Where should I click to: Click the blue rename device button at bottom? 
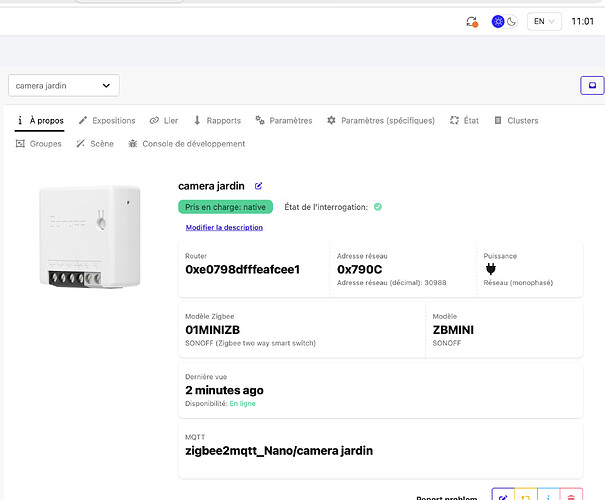click(503, 494)
